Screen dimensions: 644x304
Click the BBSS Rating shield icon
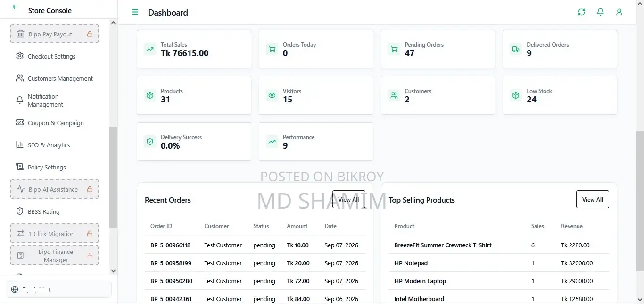tap(19, 211)
